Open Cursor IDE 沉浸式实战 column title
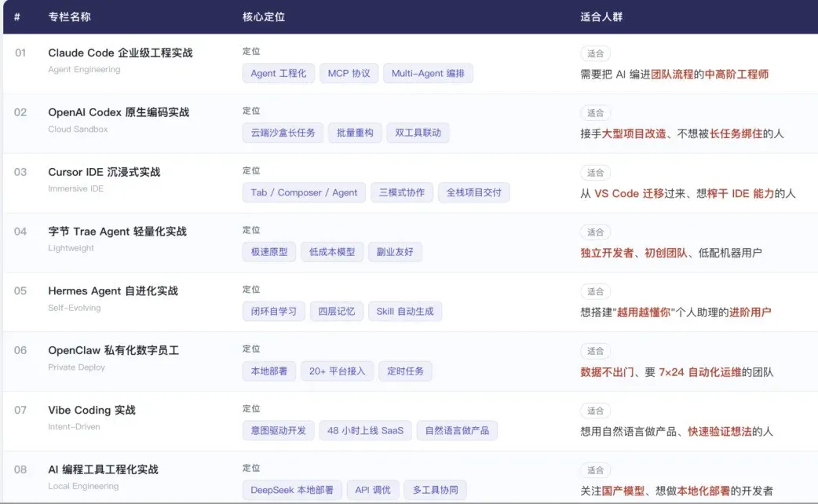 [x=104, y=172]
